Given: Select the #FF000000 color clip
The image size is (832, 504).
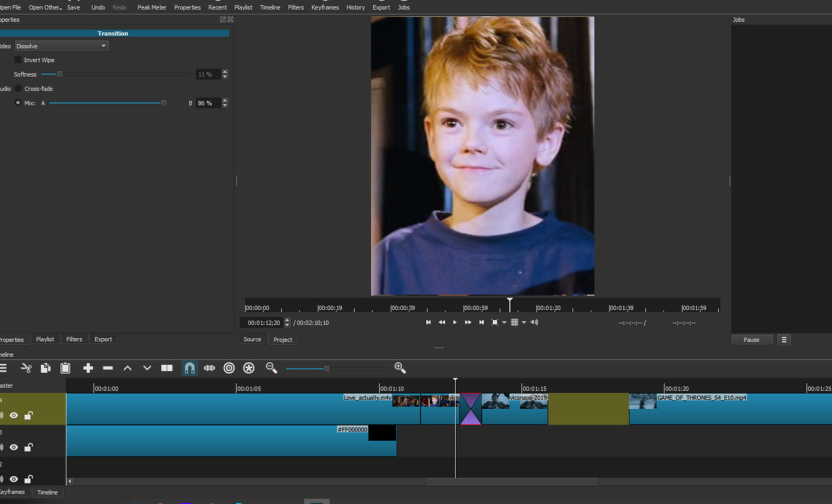Looking at the screenshot, I should click(232, 441).
